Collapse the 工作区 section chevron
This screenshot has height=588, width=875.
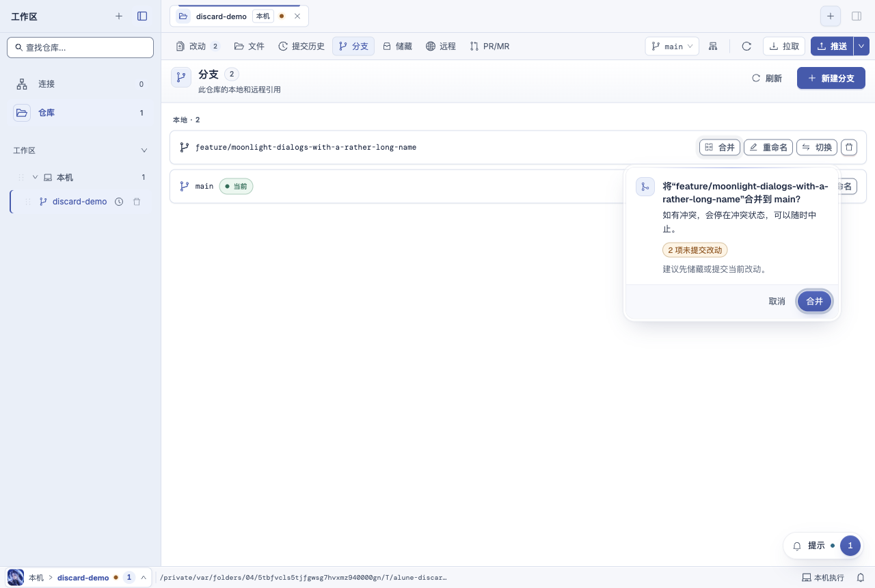click(x=144, y=150)
